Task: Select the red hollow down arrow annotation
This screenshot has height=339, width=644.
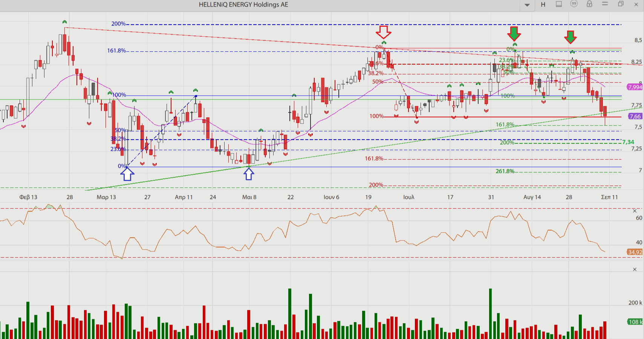Action: coord(384,32)
